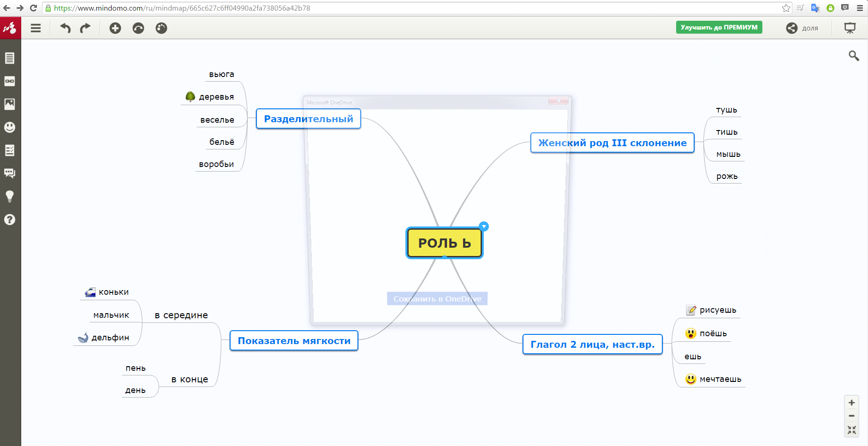Select subtopic тушь
Viewport: 868px width, 446px height.
726,110
